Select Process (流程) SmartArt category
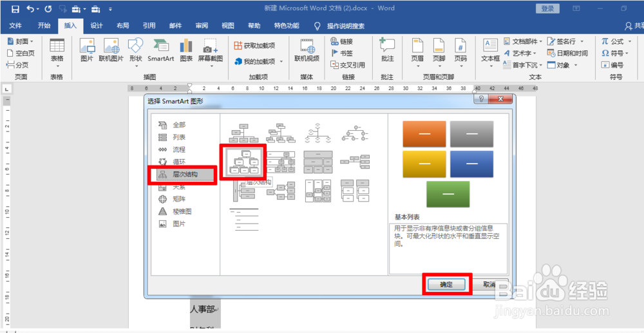The image size is (644, 333). coord(178,149)
